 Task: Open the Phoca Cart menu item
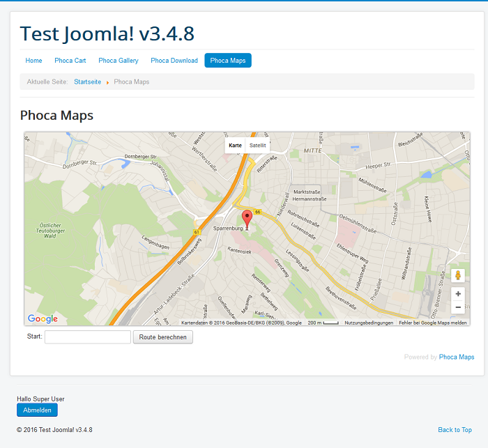(70, 61)
